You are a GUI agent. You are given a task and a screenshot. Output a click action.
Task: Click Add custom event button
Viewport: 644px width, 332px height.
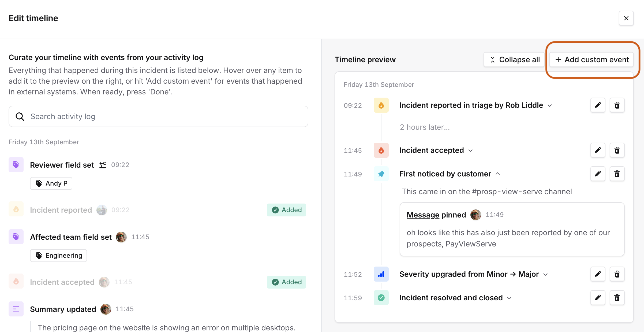(x=591, y=60)
